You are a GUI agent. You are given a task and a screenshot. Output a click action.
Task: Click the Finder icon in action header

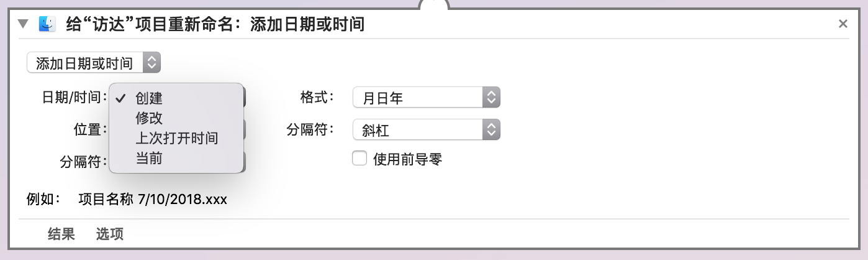47,24
